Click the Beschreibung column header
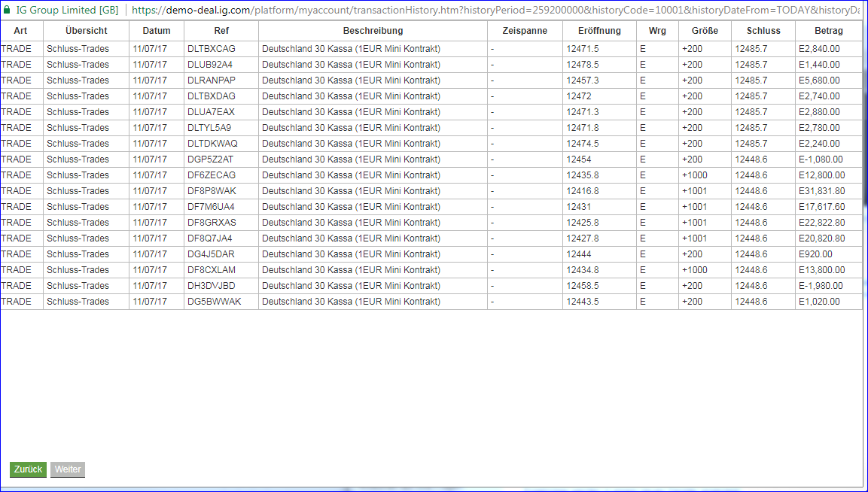 point(373,31)
